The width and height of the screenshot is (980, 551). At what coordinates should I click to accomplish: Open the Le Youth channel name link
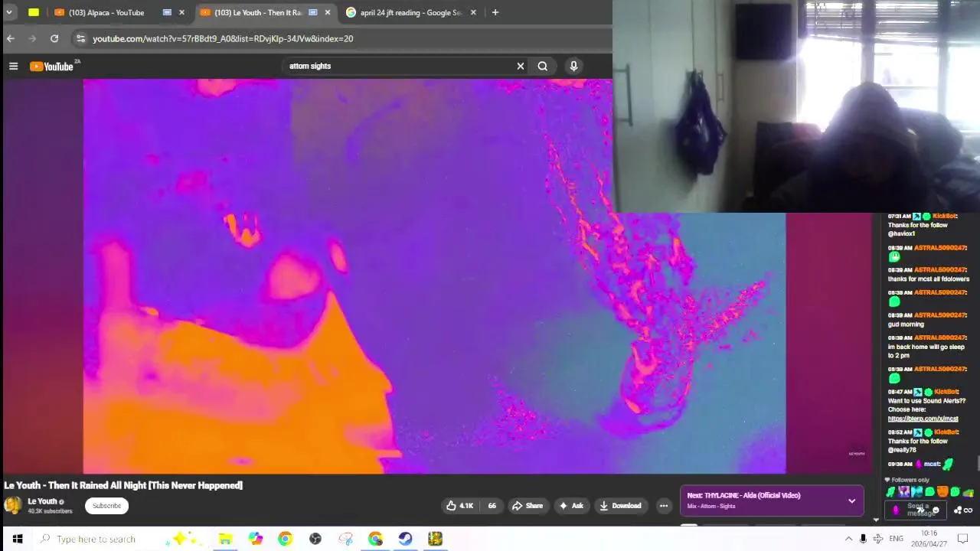(x=43, y=501)
